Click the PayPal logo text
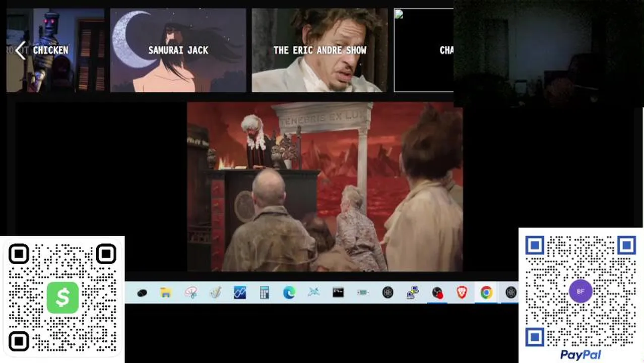Viewport: 644px width, 363px height. click(581, 355)
